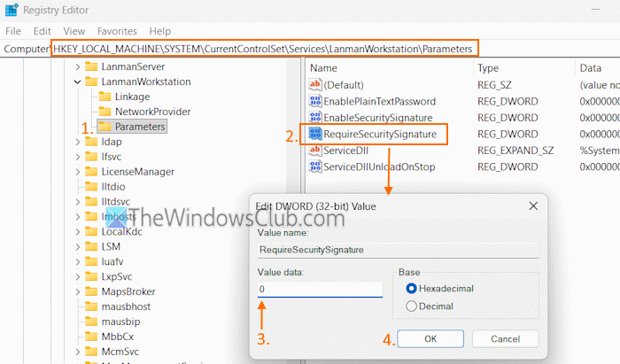Expand the LanmanServer key
Screen dimensions: 620x364
click(78, 66)
